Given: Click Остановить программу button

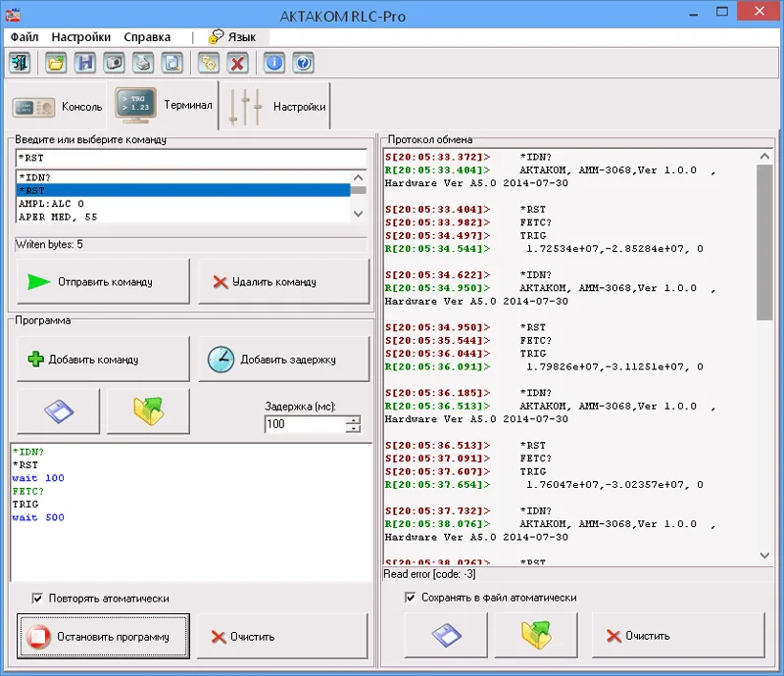Looking at the screenshot, I should 104,636.
